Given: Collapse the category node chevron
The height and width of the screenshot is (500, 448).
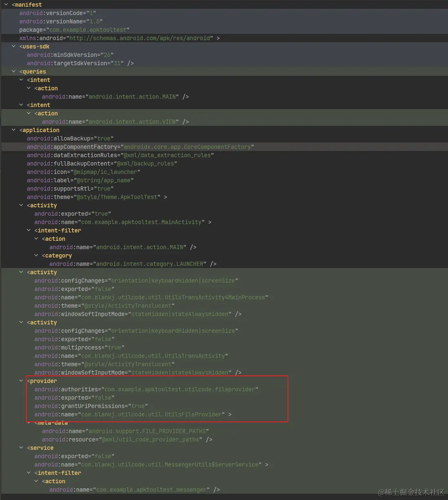Looking at the screenshot, I should [36, 255].
